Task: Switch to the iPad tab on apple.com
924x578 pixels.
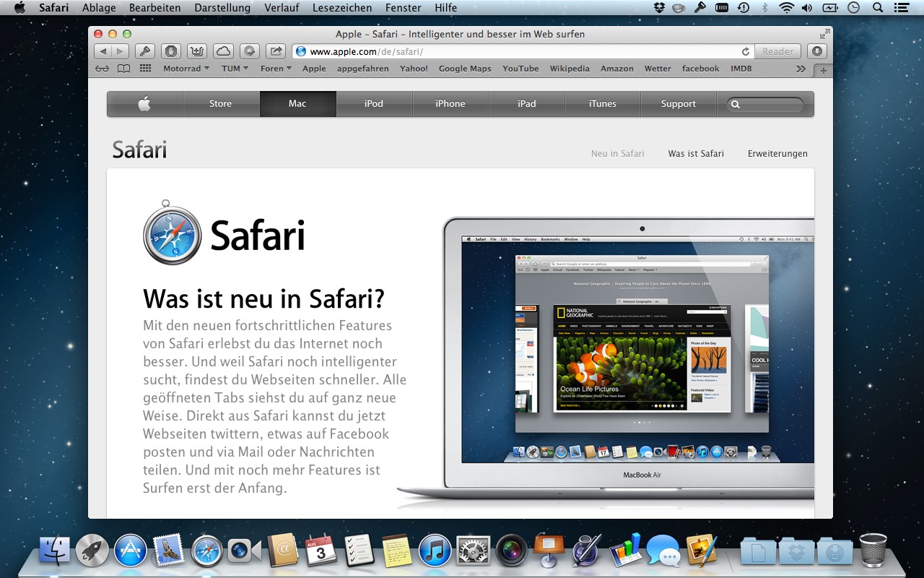Action: point(526,103)
